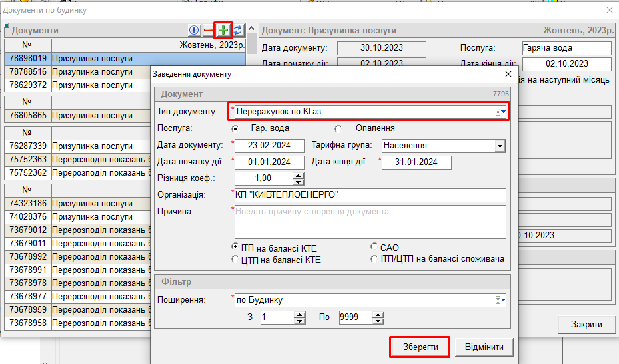The width and height of the screenshot is (619, 364).
Task: Open the Поширення dropdown list
Action: click(500, 300)
